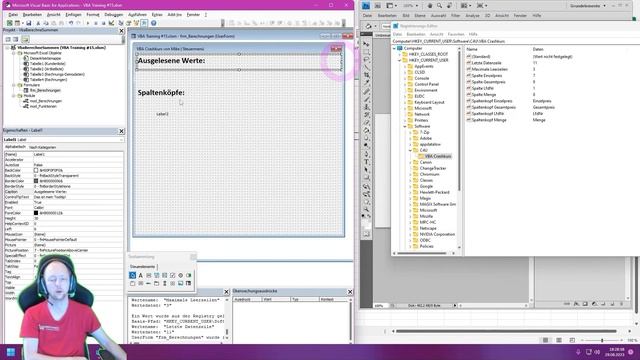Select Photoshop Move tool

pyautogui.click(x=367, y=44)
